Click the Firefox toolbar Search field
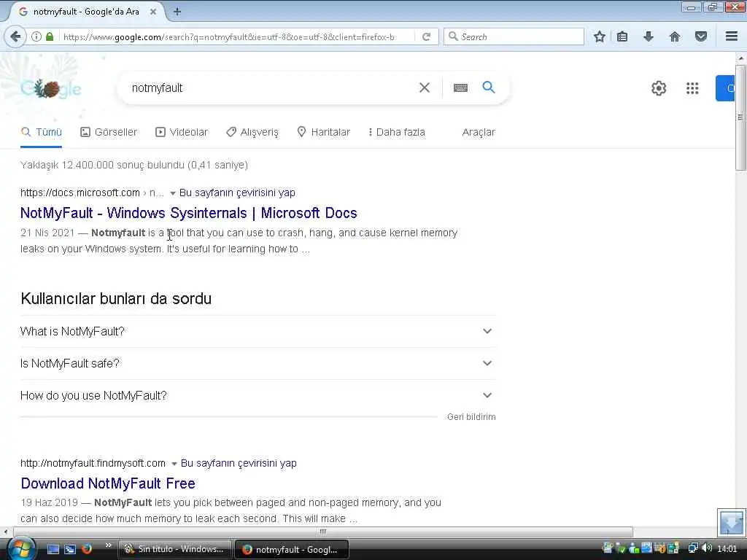747x560 pixels. [514, 36]
